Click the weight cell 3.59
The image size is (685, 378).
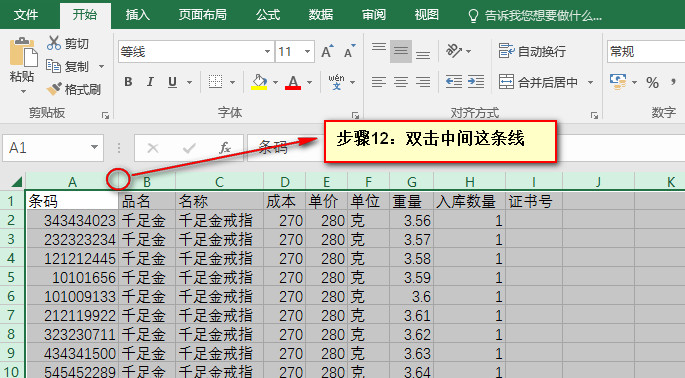pyautogui.click(x=412, y=277)
